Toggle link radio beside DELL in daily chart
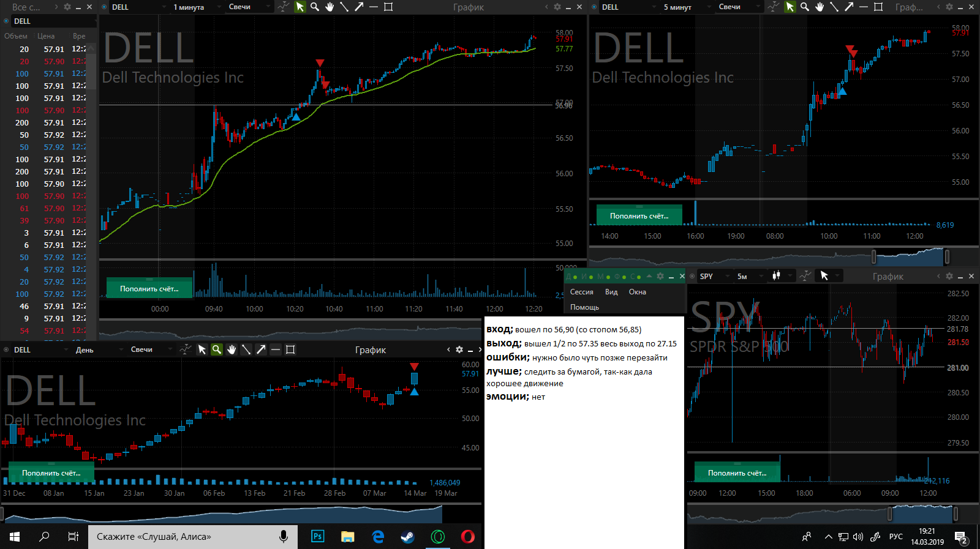Screen dimensions: 980x549 [6, 349]
